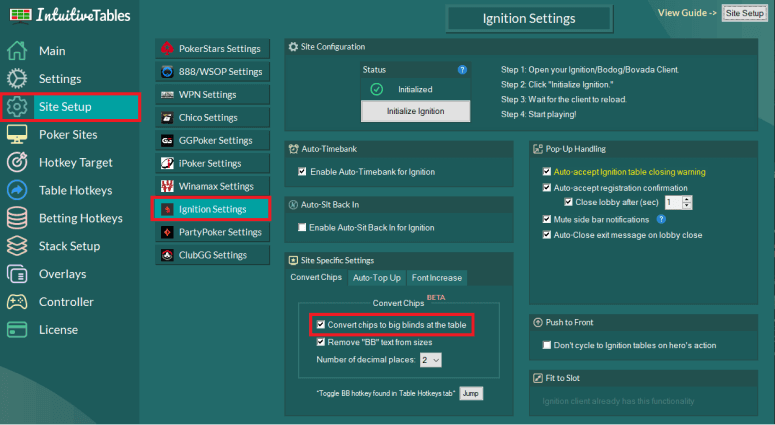775x425 pixels.
Task: Click the Close lobby seconds input field
Action: point(673,202)
